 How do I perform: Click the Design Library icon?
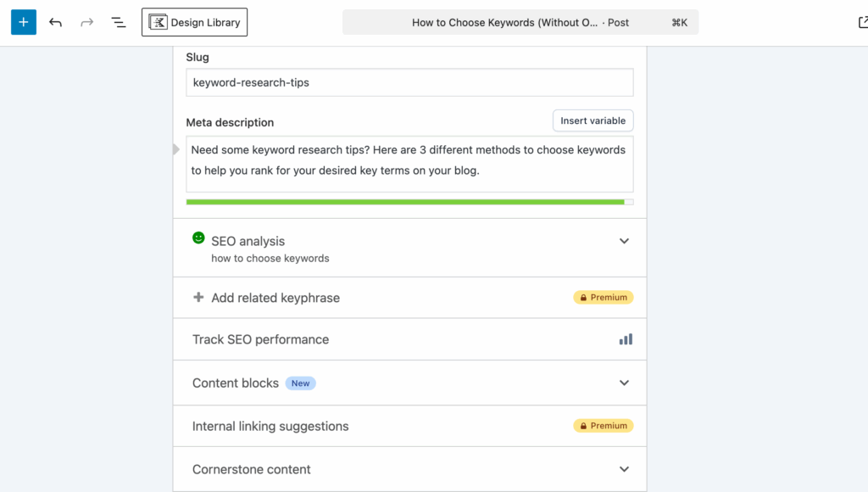point(158,22)
